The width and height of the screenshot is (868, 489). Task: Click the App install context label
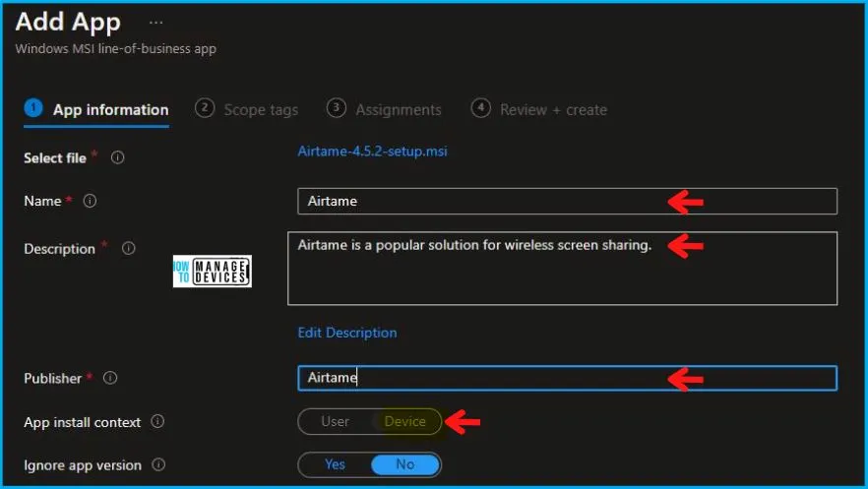point(82,422)
